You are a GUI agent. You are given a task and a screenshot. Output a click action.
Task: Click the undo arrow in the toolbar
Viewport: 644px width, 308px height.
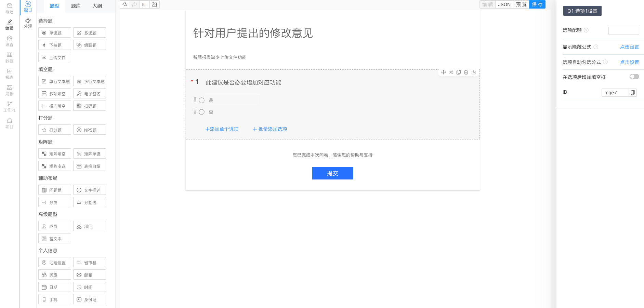point(125,4)
